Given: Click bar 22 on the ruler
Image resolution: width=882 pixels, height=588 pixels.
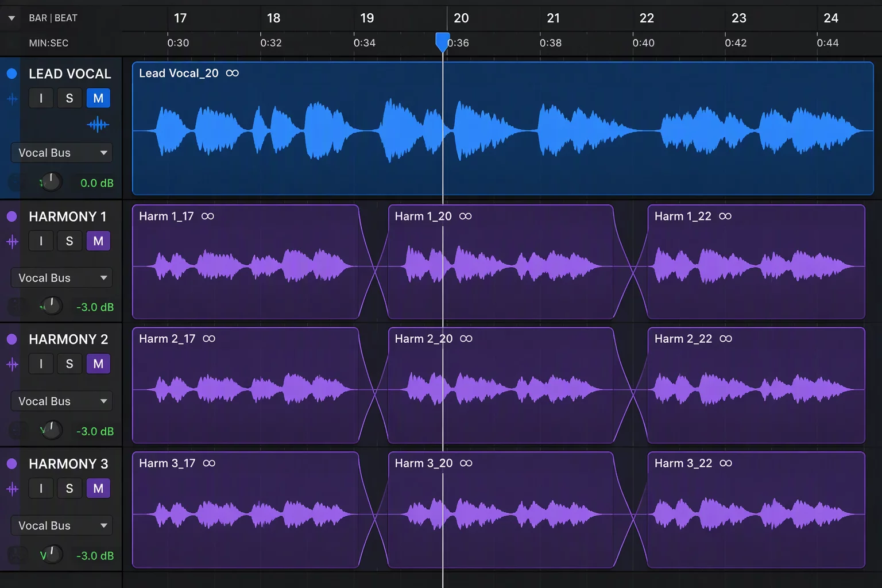Looking at the screenshot, I should pyautogui.click(x=647, y=18).
